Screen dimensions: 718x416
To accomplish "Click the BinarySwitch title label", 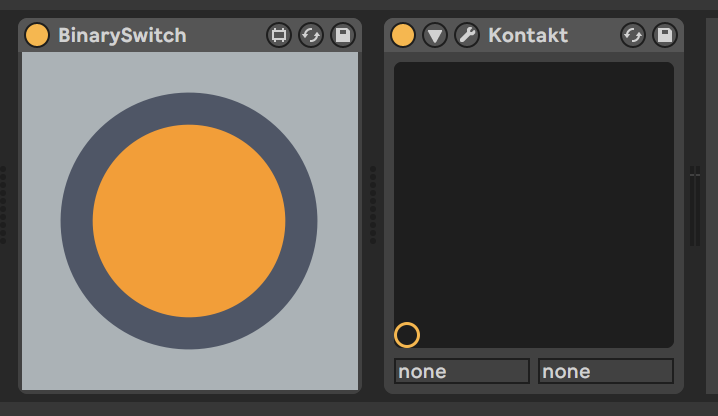I will pos(122,36).
